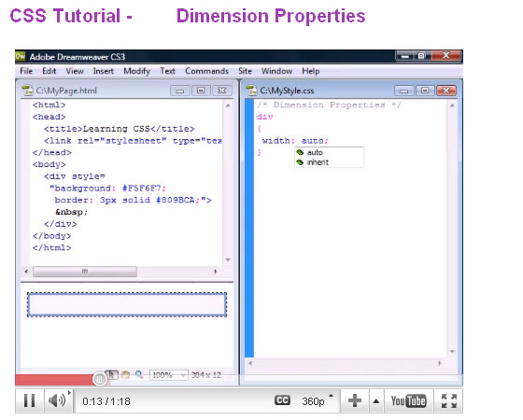Click the 384 x 12 window size readout
The image size is (523, 420).
206,375
